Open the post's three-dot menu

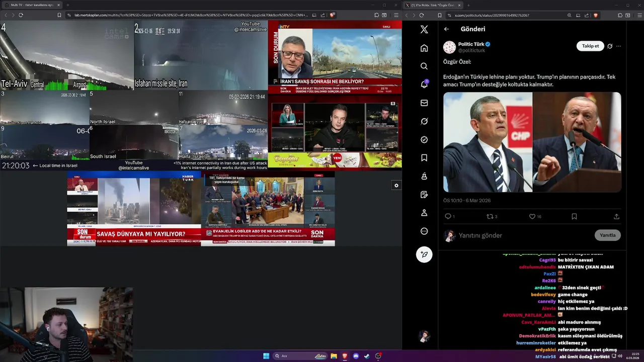(618, 46)
